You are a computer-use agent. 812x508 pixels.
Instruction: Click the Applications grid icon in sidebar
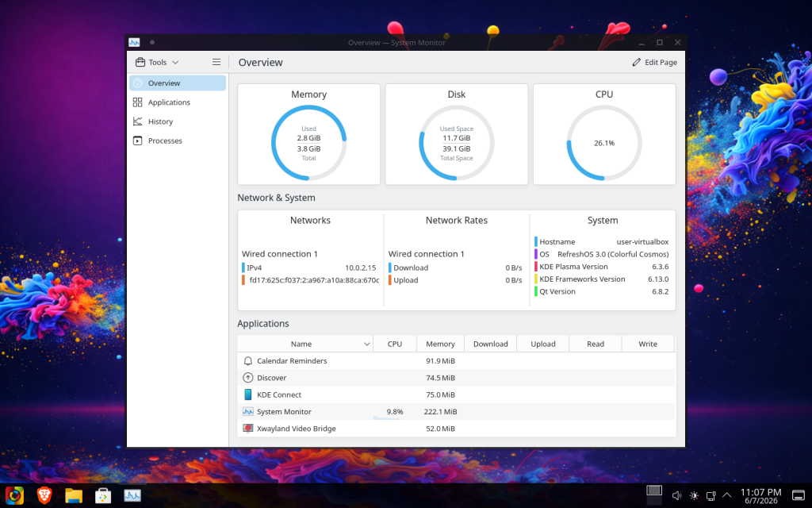tap(137, 102)
